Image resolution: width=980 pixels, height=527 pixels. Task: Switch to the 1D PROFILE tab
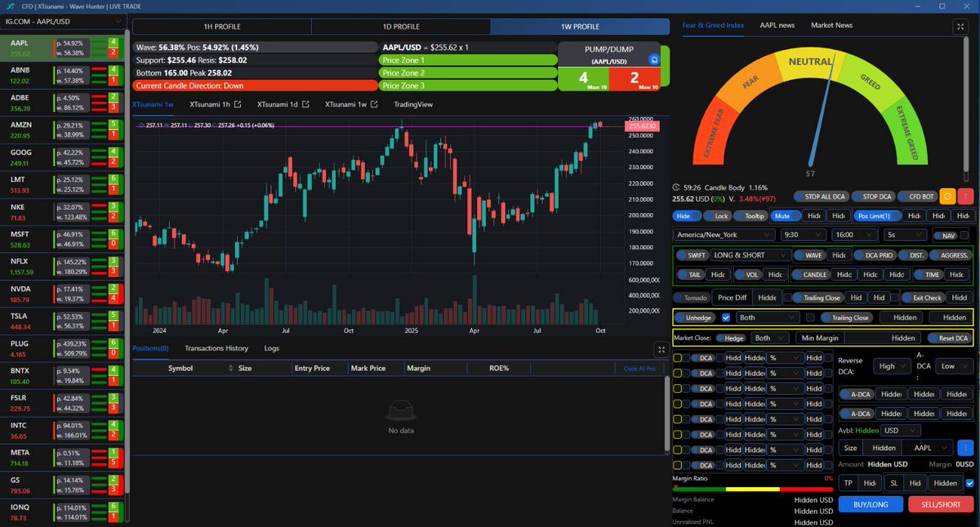point(401,26)
